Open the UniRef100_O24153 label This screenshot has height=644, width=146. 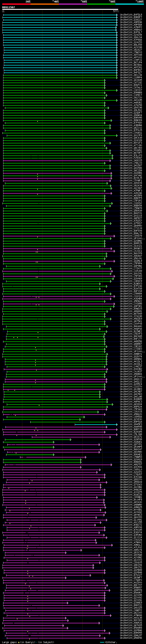click(x=131, y=42)
